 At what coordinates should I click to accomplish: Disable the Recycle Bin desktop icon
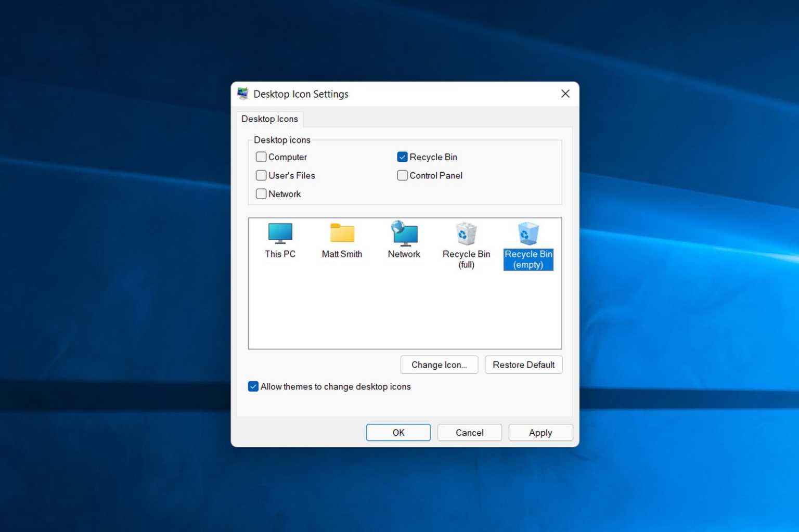[x=402, y=157]
